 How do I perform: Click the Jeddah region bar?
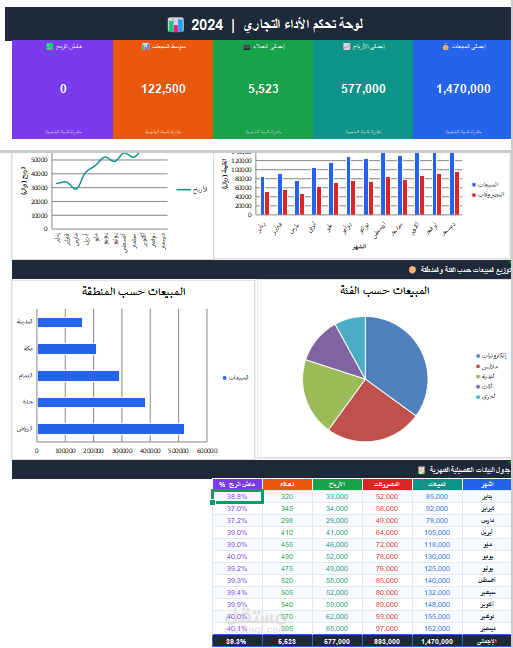pyautogui.click(x=91, y=403)
